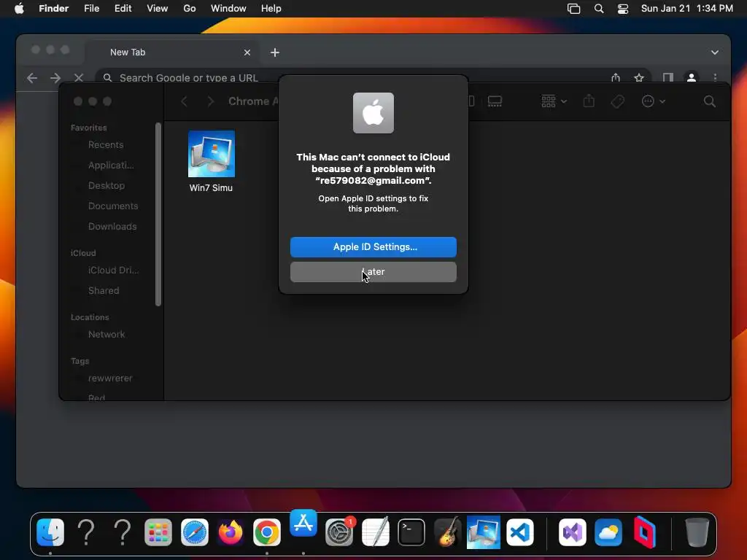Open the Window menu

pos(228,9)
